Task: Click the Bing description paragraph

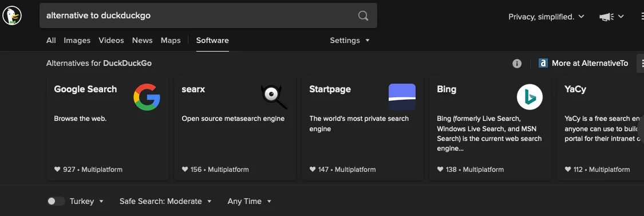Action: pyautogui.click(x=489, y=133)
